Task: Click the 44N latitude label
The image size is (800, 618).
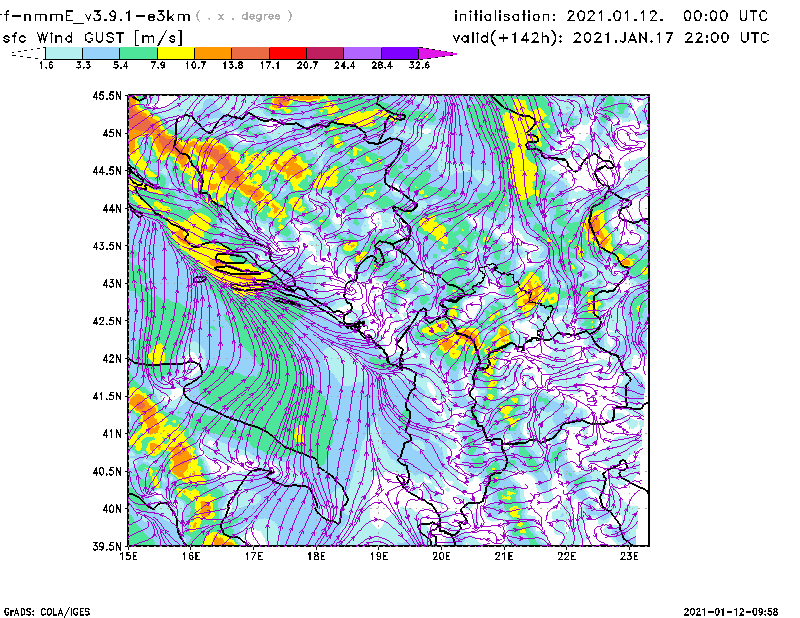Action: 112,208
